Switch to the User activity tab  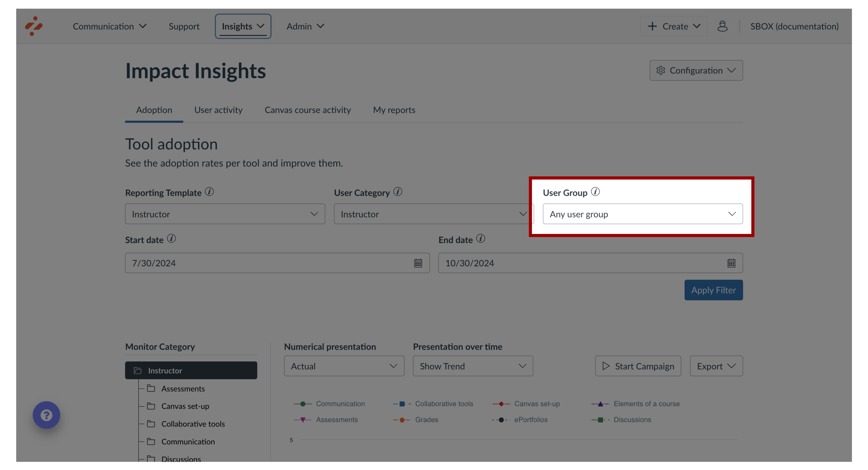point(218,109)
